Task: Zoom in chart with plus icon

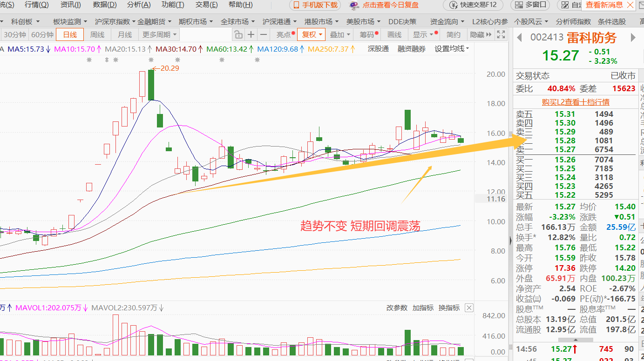Action: [251, 35]
